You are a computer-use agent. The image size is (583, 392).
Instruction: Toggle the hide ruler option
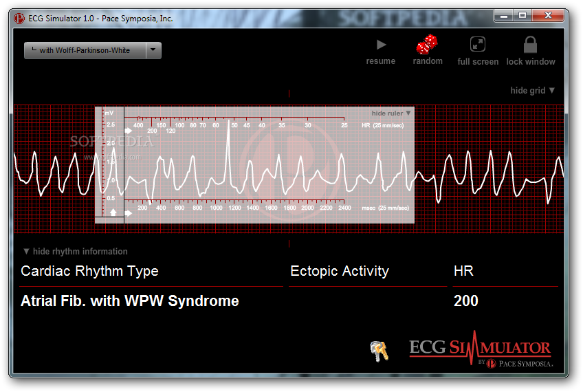(391, 113)
